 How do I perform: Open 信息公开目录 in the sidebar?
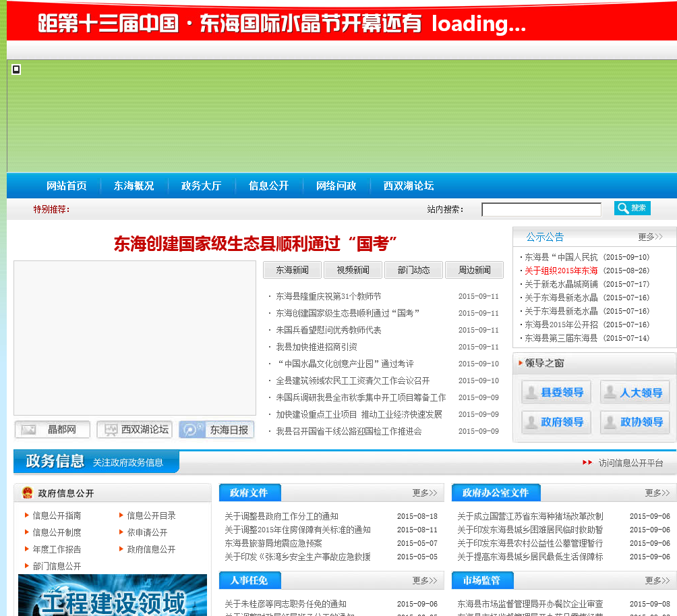pyautogui.click(x=151, y=515)
